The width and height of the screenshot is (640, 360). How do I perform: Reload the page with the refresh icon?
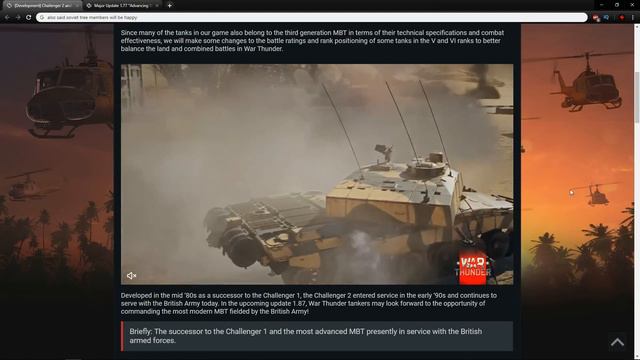point(29,18)
